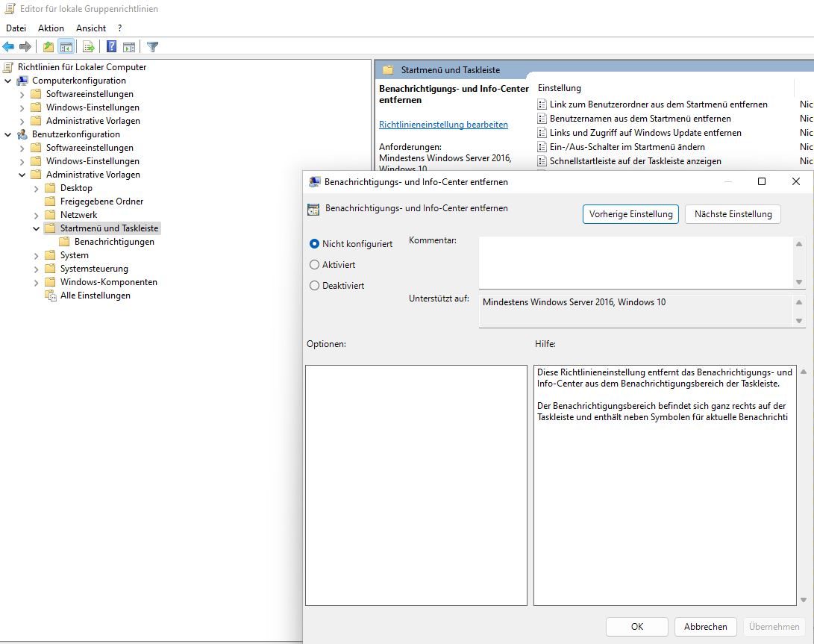
Task: Click the filter funnel toolbar icon
Action: click(152, 47)
